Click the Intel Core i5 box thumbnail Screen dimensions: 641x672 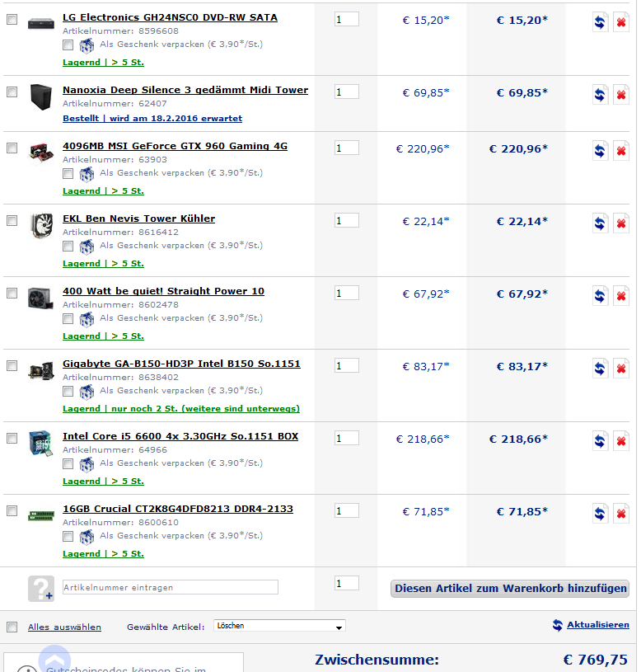point(41,444)
